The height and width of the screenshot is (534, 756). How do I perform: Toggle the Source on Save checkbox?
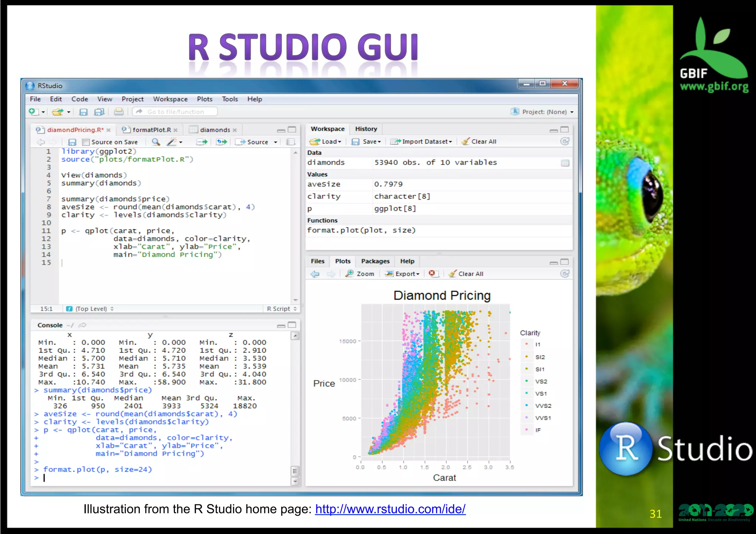pos(86,142)
